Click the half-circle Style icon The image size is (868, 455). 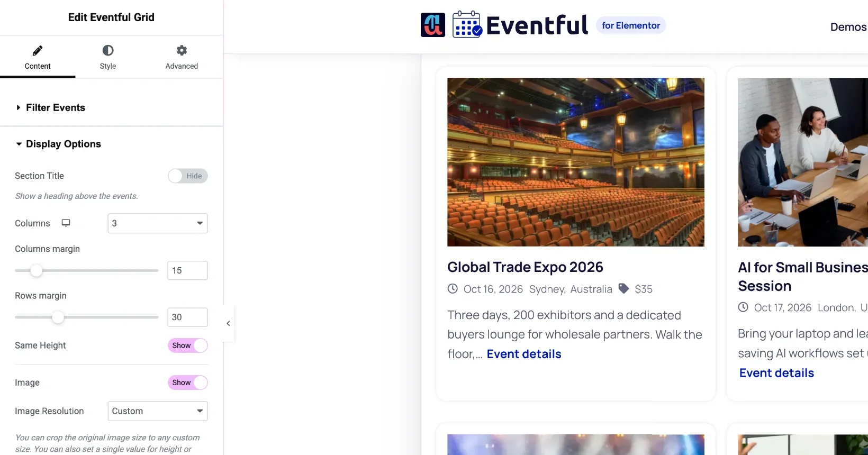tap(108, 50)
